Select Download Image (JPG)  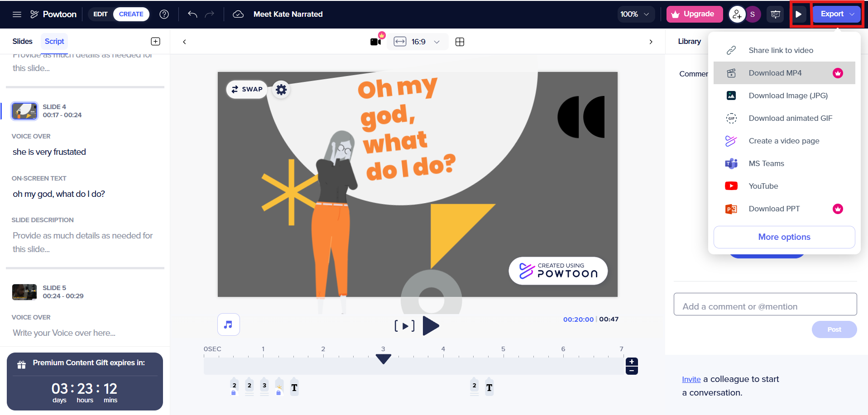(784, 95)
